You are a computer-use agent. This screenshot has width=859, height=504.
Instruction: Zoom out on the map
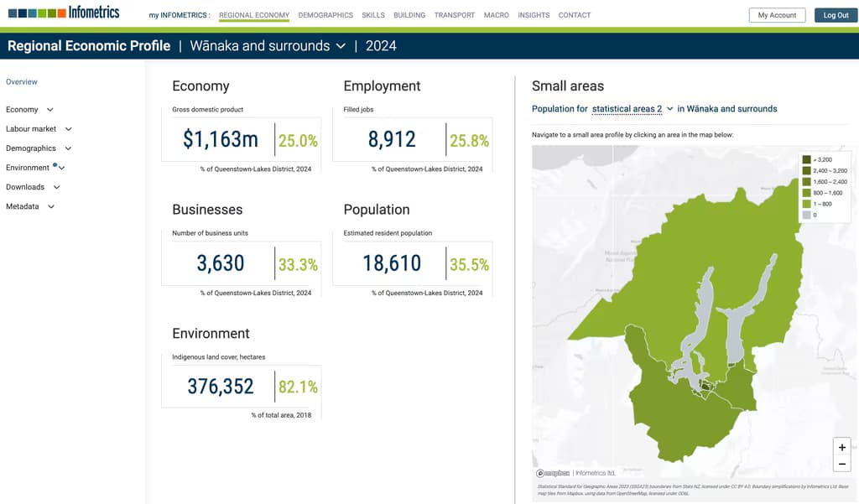[x=841, y=464]
